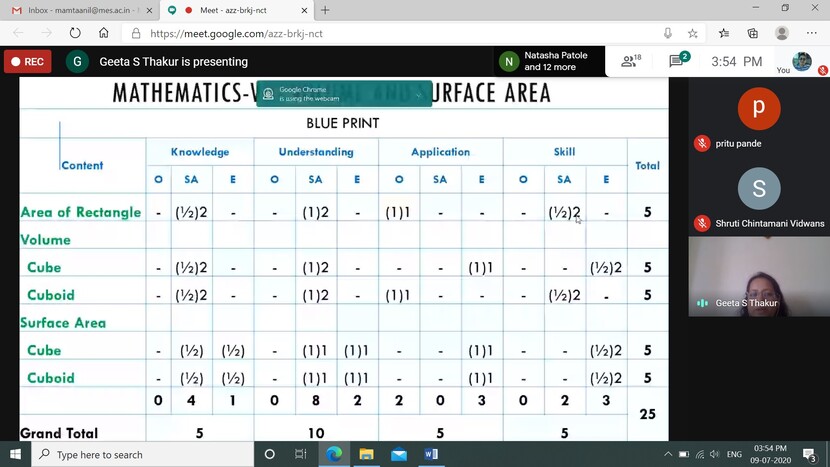Open Microsoft Edge from the taskbar
This screenshot has width=830, height=467.
(x=334, y=454)
